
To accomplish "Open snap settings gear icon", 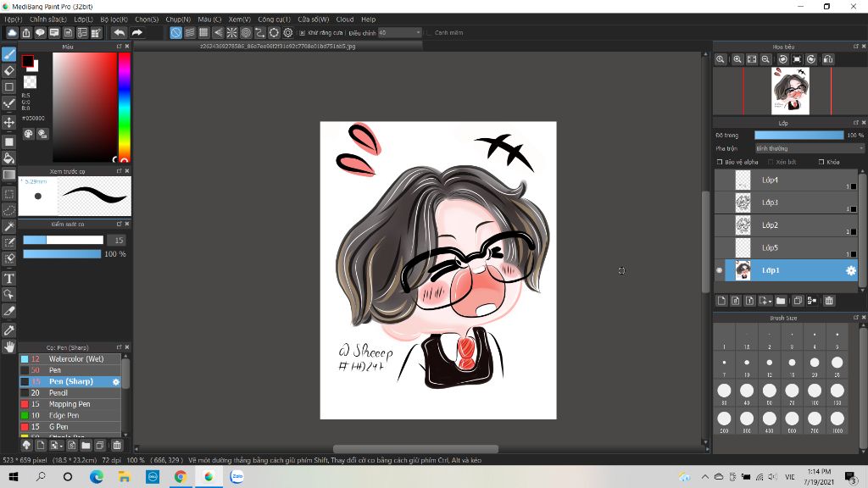I will pos(288,33).
